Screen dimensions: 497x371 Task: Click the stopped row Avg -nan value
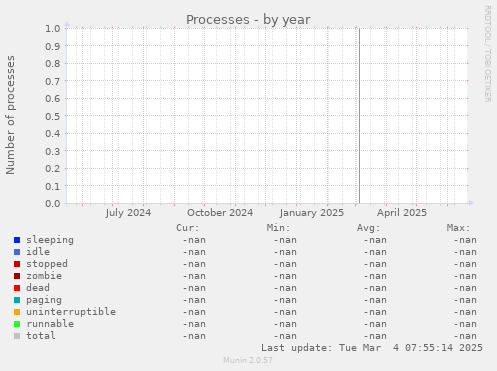pyautogui.click(x=375, y=264)
